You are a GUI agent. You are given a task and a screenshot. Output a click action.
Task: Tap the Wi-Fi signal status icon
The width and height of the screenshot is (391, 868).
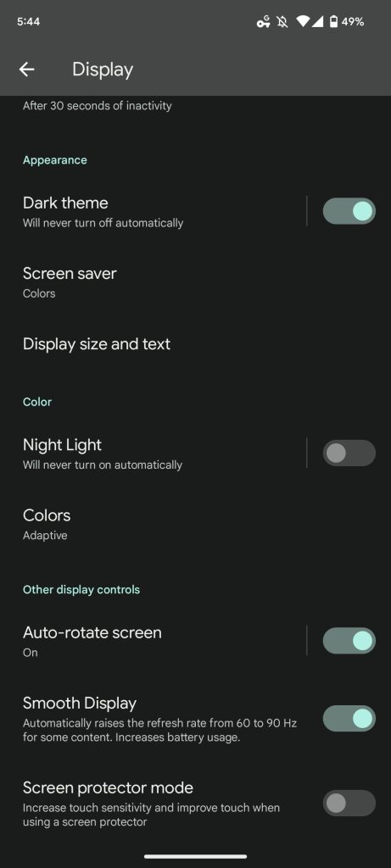coord(303,21)
